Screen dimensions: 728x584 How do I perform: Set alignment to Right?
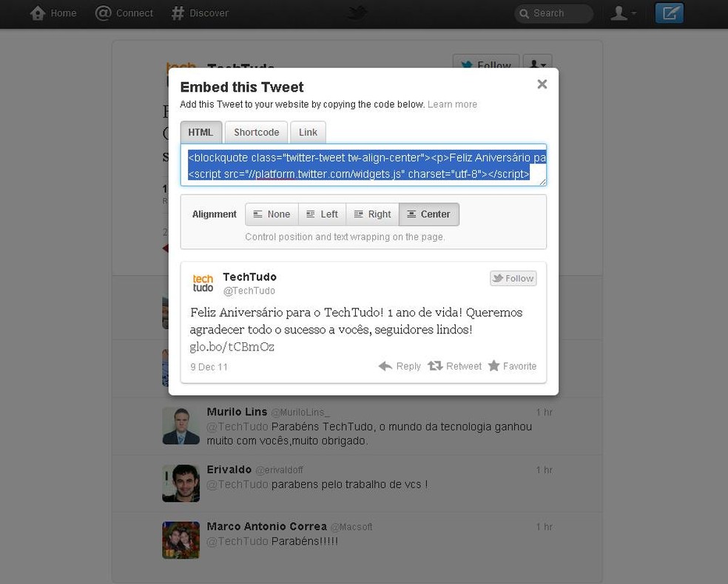point(372,214)
